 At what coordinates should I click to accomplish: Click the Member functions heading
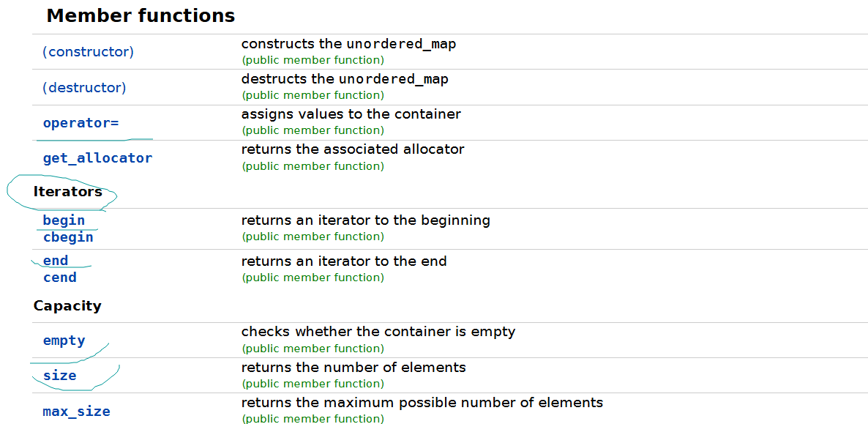141,15
